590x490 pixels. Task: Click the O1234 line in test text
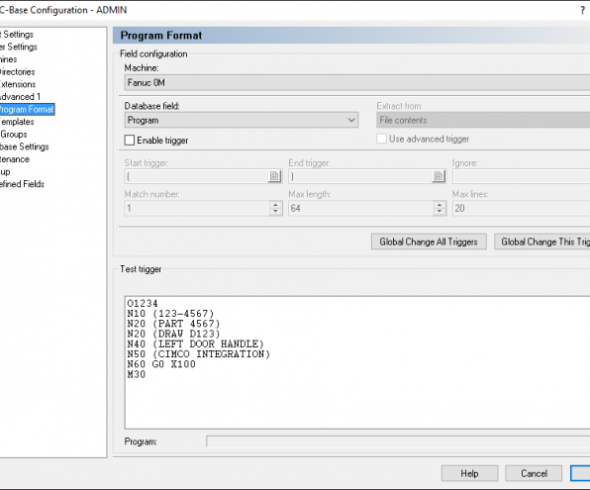click(143, 304)
